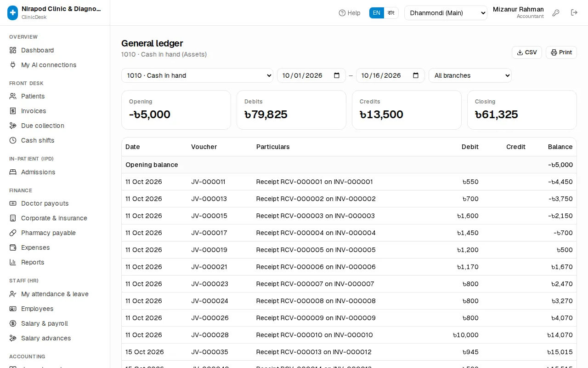
Task: Click voucher JV-000017
Action: pos(209,233)
